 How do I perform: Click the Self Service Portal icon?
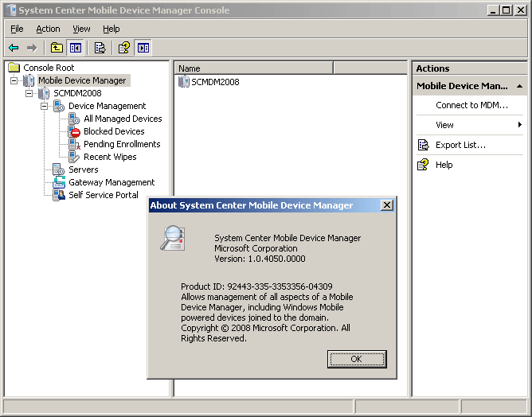[59, 195]
